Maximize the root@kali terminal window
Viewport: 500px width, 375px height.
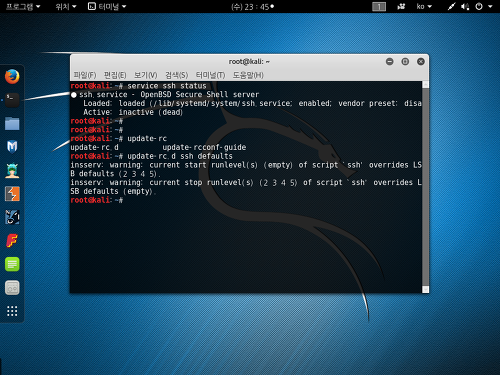[405, 62]
